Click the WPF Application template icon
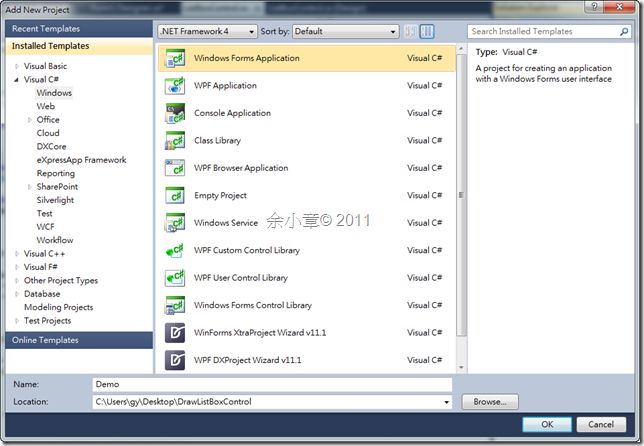The height and width of the screenshot is (446, 644). 175,86
